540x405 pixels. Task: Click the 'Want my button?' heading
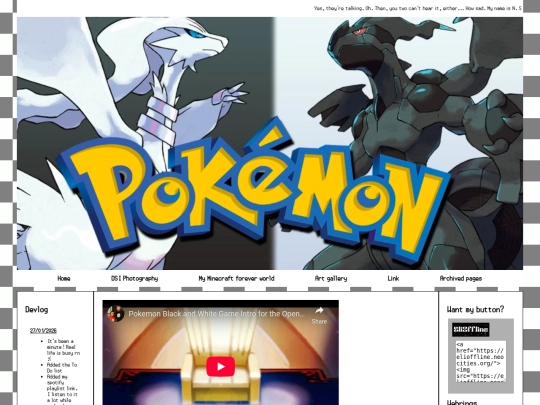475,309
